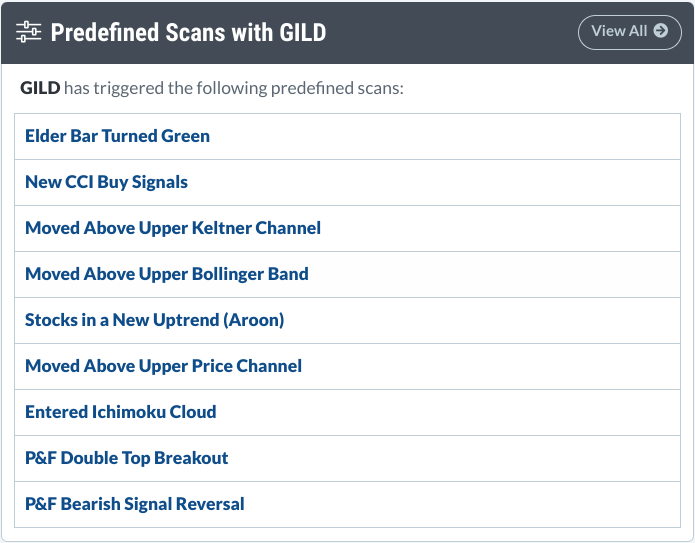Click blank right side of Bearish Signal Reversal row
The width and height of the screenshot is (695, 543).
[461, 504]
